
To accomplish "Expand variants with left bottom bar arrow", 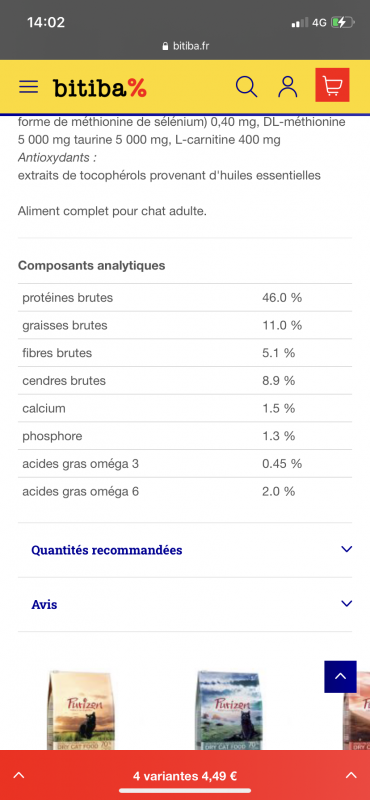I will click(18, 776).
